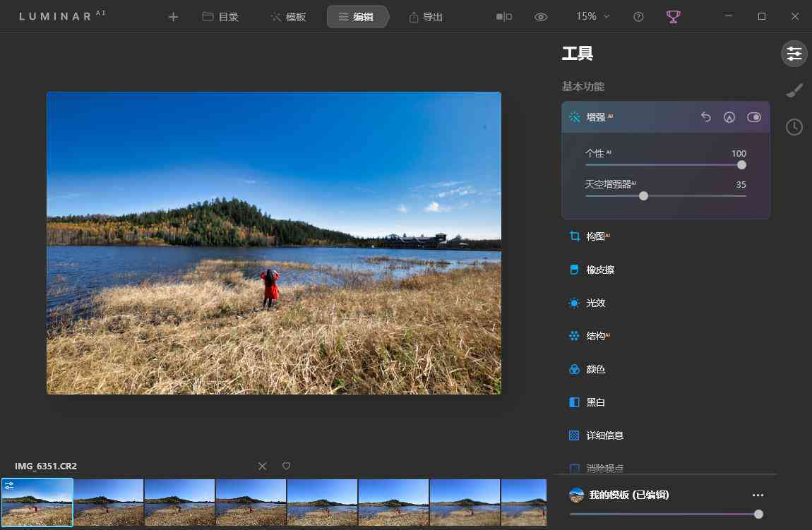Viewport: 812px width, 530px height.
Task: Open the history clock sidebar icon
Action: pyautogui.click(x=794, y=127)
